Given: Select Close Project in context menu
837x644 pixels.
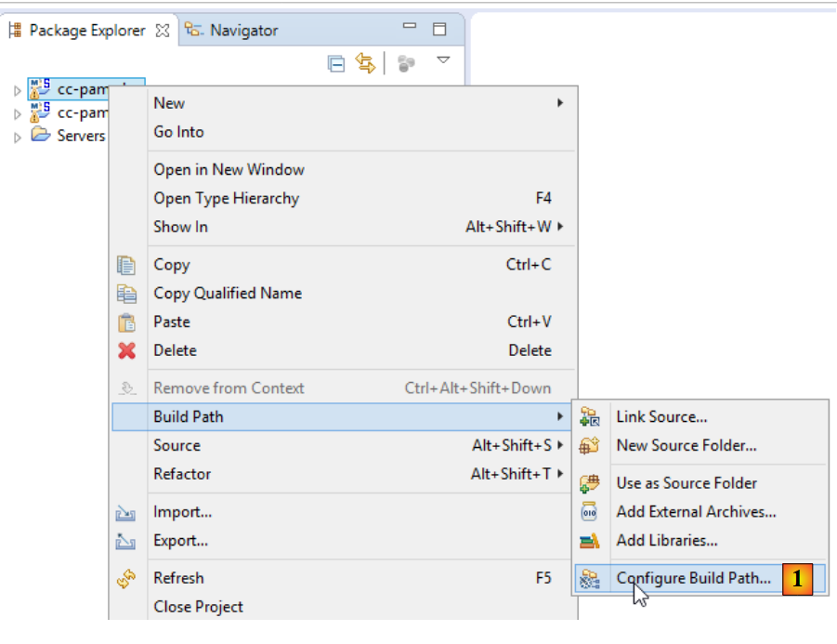Looking at the screenshot, I should pos(198,607).
